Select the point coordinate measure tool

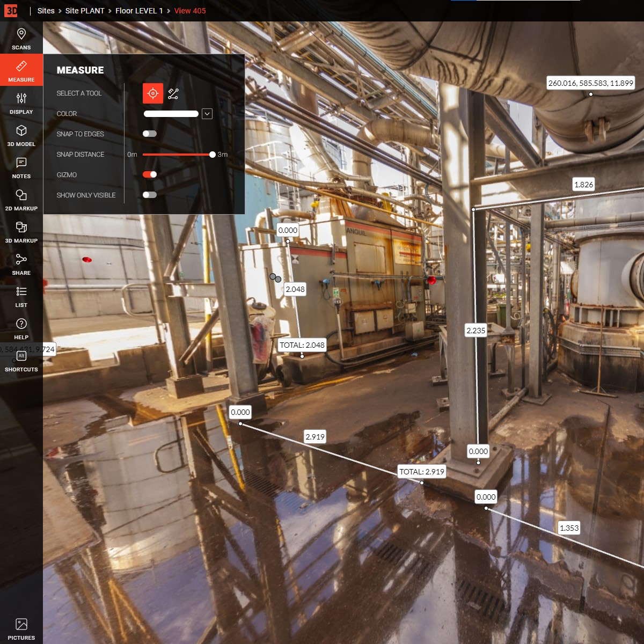(153, 93)
